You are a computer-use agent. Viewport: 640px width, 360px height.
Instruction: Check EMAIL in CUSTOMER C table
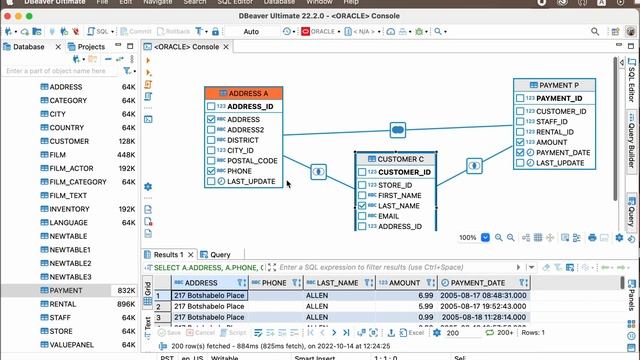click(362, 216)
